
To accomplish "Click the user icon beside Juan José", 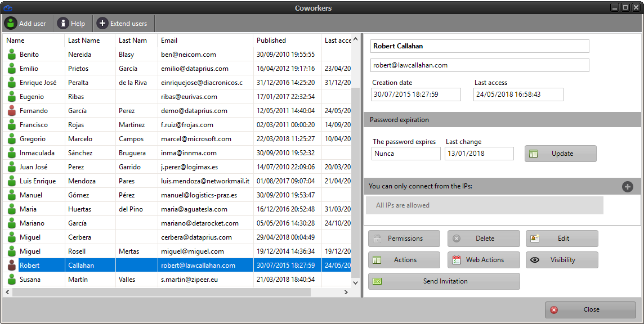I will (x=12, y=166).
